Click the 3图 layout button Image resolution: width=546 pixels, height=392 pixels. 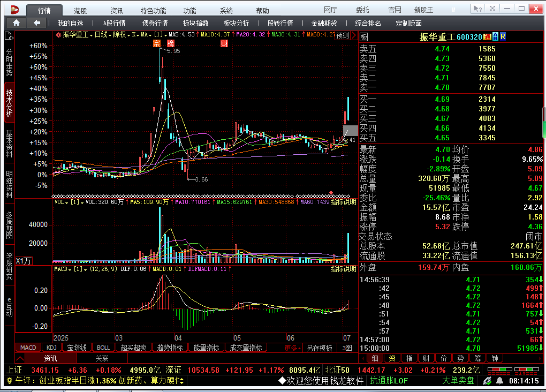(x=347, y=348)
